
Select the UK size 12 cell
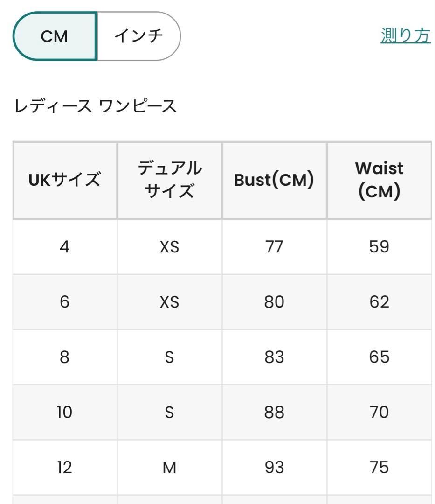[x=64, y=467]
